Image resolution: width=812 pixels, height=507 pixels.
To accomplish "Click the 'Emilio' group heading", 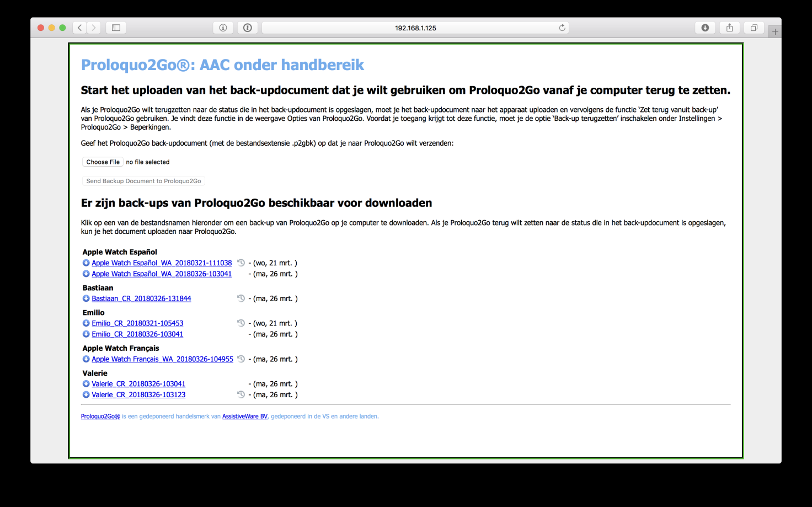I will click(x=94, y=313).
